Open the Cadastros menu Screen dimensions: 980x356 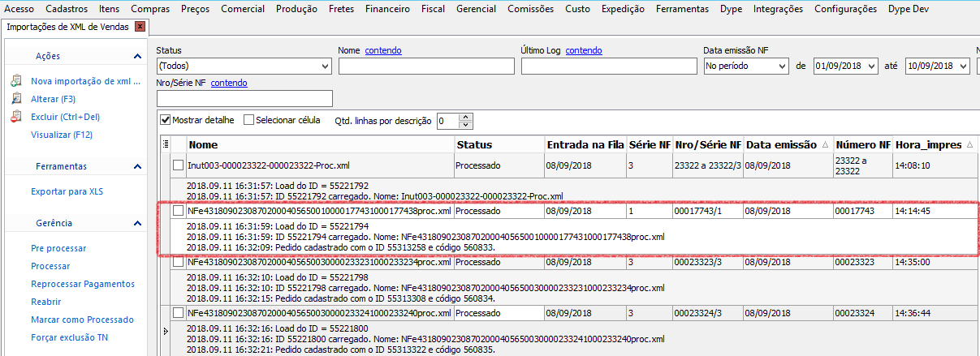point(67,9)
